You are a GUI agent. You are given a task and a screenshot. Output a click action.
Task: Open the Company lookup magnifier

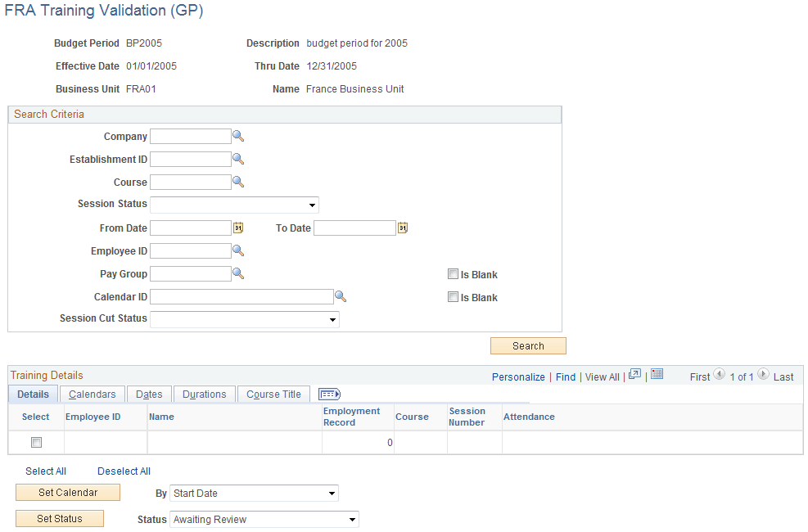click(x=238, y=136)
